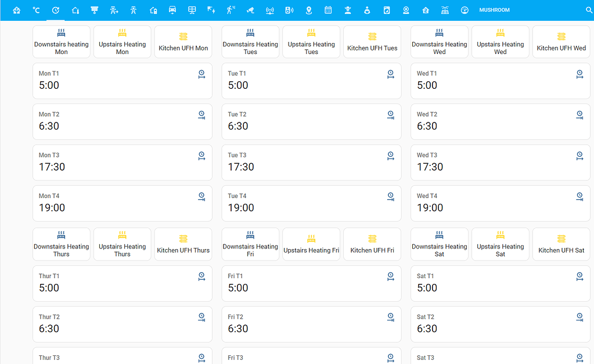This screenshot has height=364, width=594.
Task: Toggle Upstairs Heating Wed
Action: point(501,42)
